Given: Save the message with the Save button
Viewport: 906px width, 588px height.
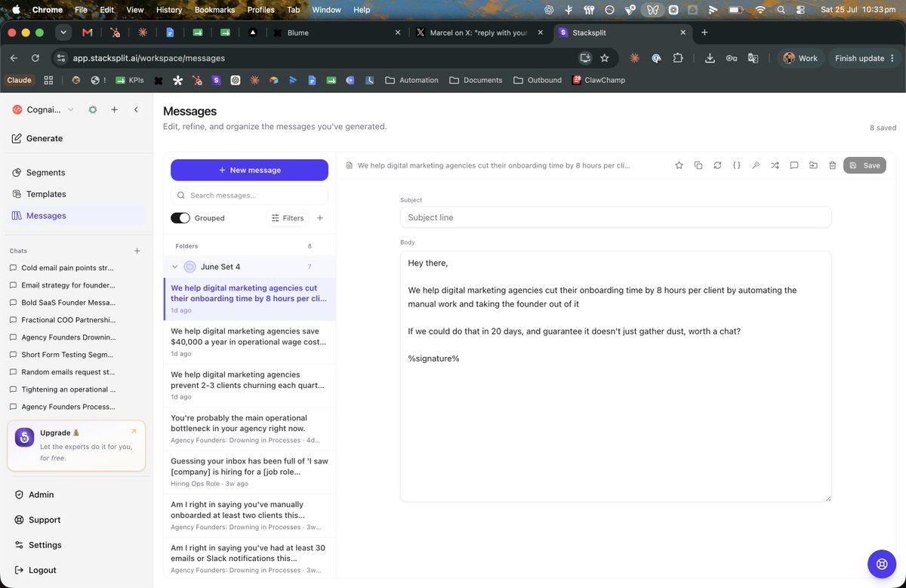Looking at the screenshot, I should click(x=864, y=165).
